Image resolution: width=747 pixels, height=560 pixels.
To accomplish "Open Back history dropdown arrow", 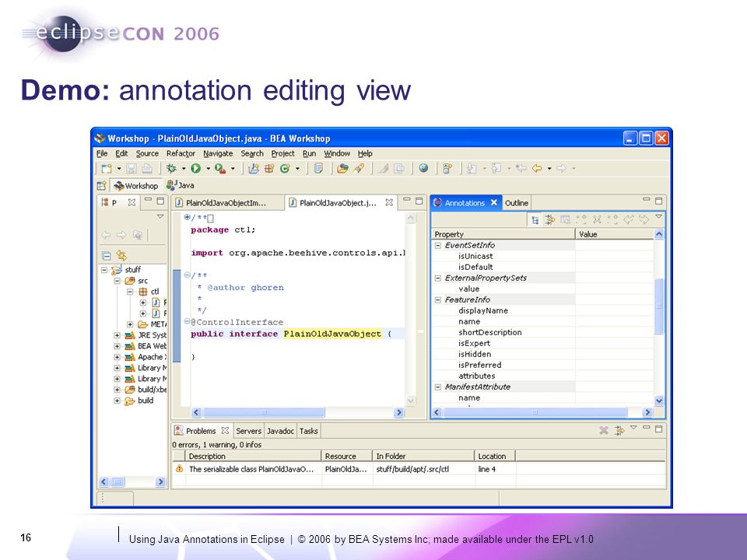I will (x=549, y=169).
